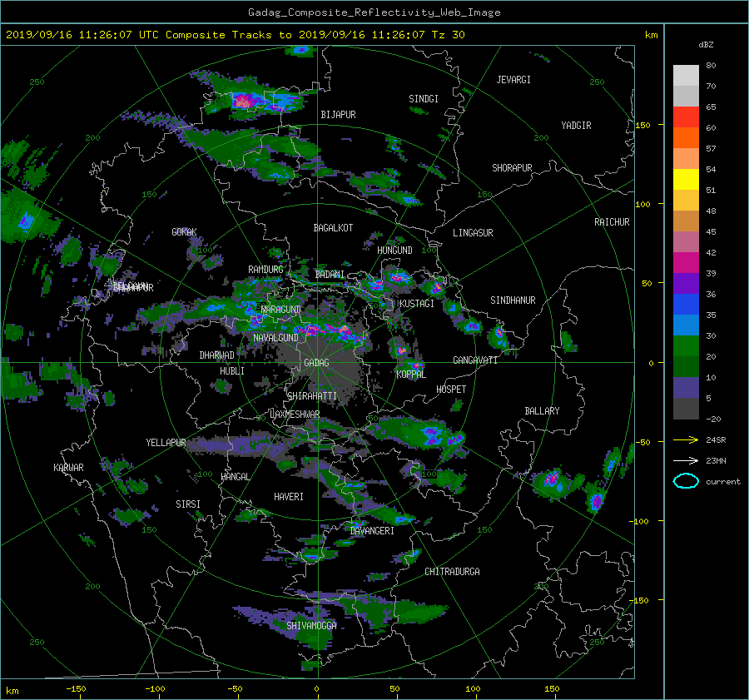Select the BAGALKOT label

tap(333, 228)
